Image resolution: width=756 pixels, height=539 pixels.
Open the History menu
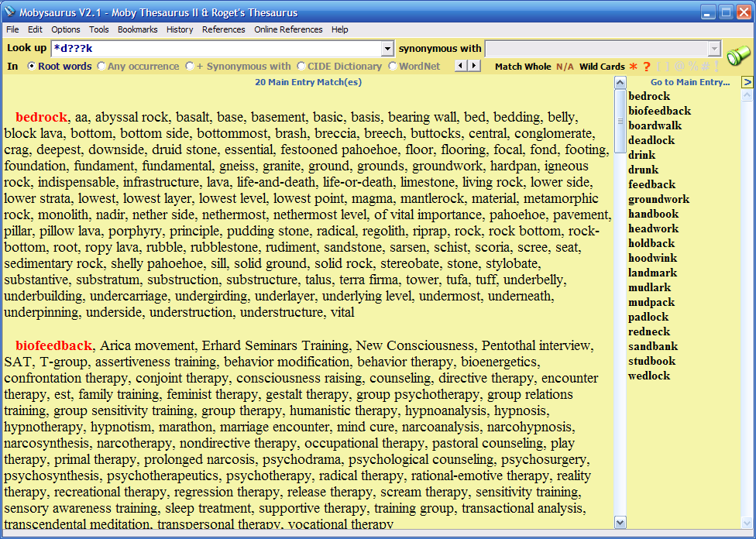[x=180, y=29]
